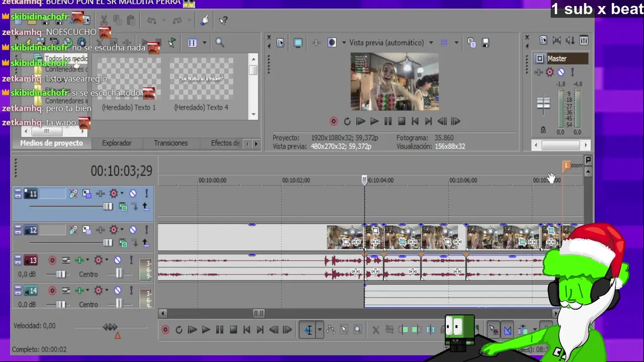This screenshot has height=362, width=644.
Task: Toggle Master fader lock icon
Action: (543, 130)
